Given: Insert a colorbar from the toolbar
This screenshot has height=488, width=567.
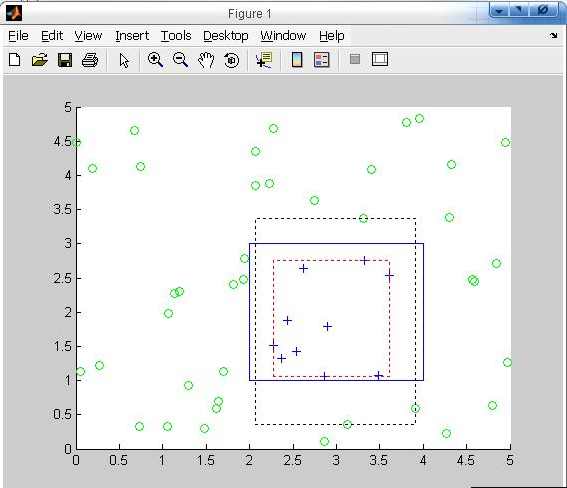Looking at the screenshot, I should tap(297, 60).
